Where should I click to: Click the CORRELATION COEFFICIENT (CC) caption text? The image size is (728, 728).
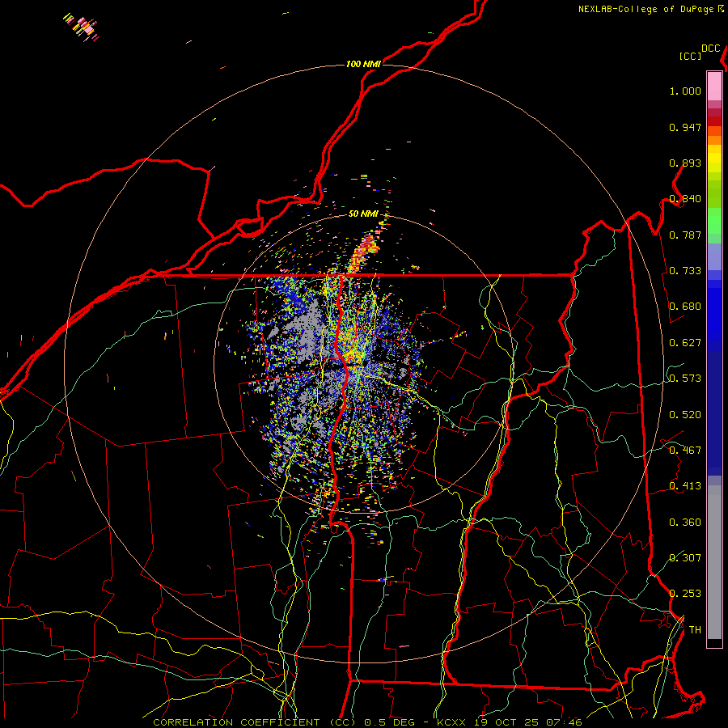pos(255,722)
